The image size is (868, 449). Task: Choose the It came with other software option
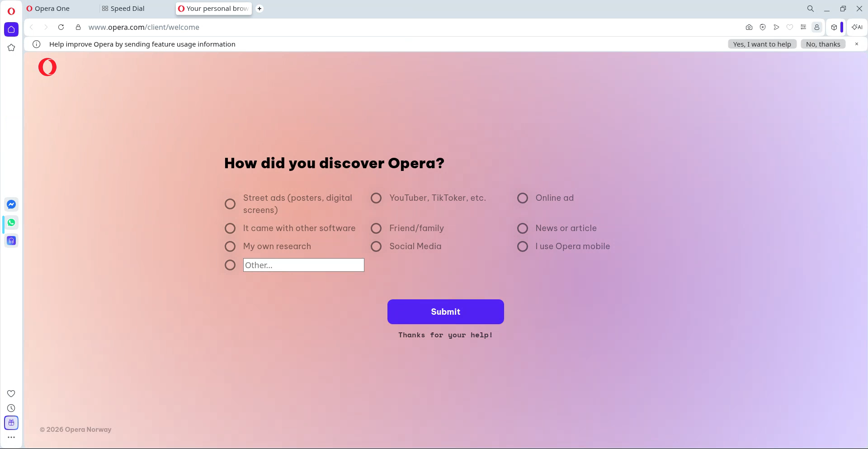click(230, 228)
